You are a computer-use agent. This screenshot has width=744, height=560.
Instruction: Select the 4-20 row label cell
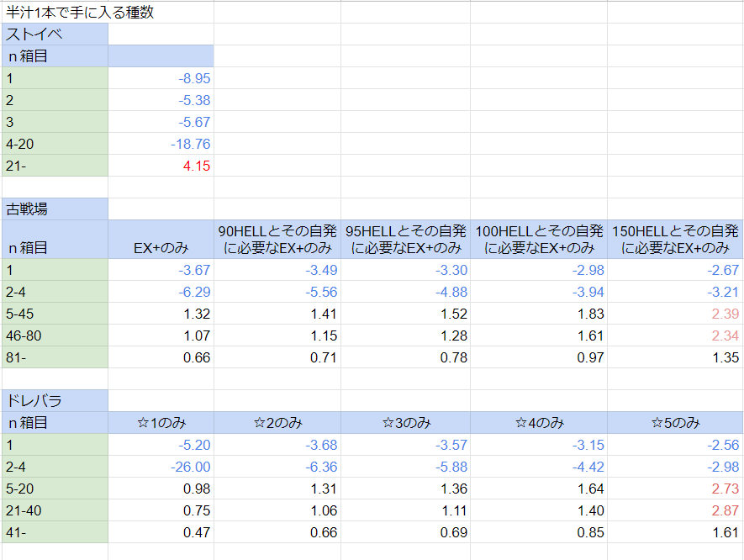[55, 143]
